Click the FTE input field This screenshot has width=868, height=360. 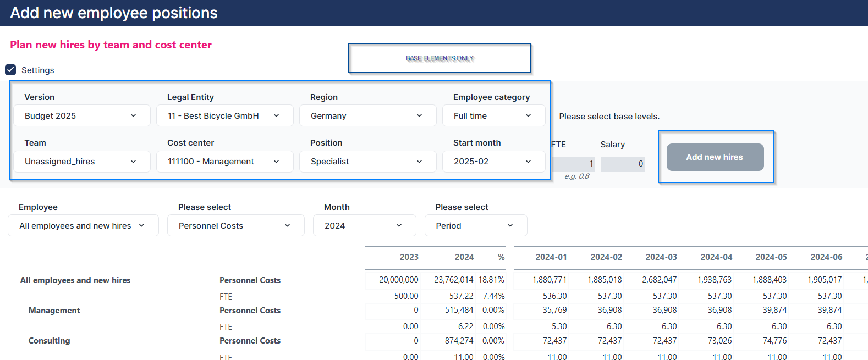point(573,164)
